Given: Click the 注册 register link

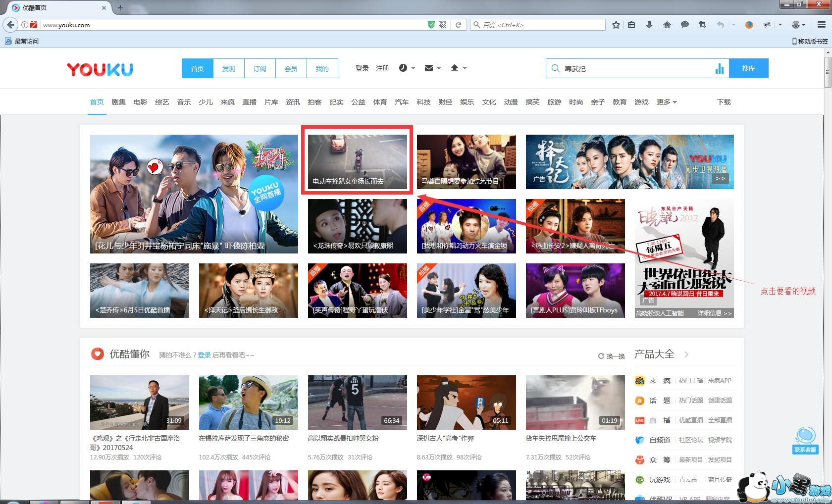Looking at the screenshot, I should (382, 68).
